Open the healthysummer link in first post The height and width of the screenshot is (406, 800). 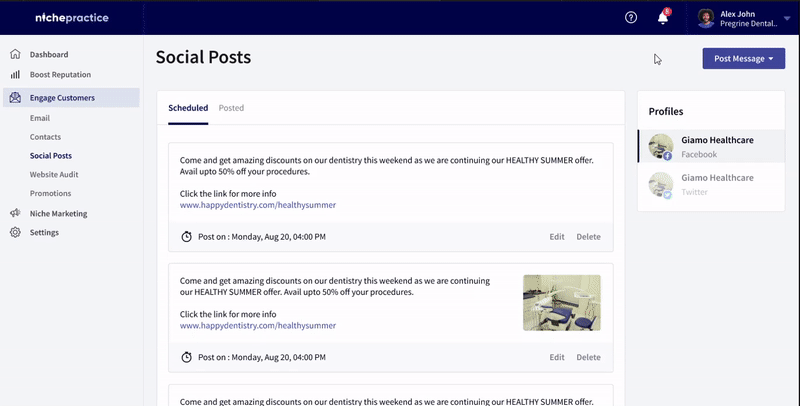click(258, 205)
